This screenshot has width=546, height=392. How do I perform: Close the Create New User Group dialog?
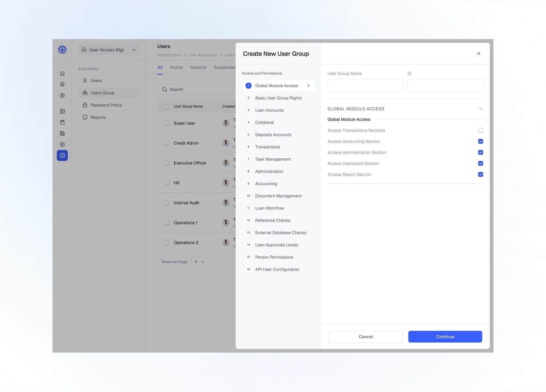tap(479, 54)
